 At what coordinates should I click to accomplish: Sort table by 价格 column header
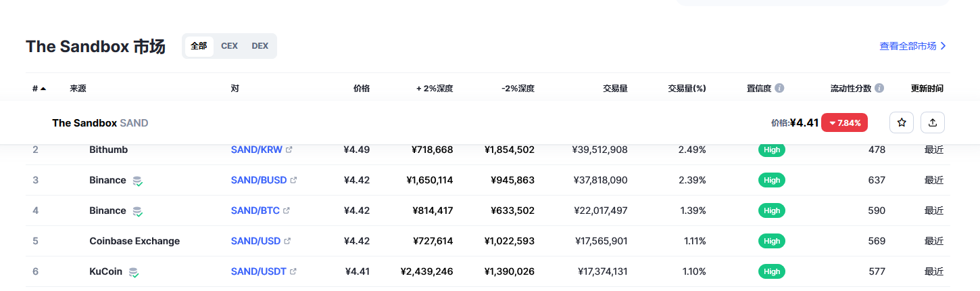point(362,88)
